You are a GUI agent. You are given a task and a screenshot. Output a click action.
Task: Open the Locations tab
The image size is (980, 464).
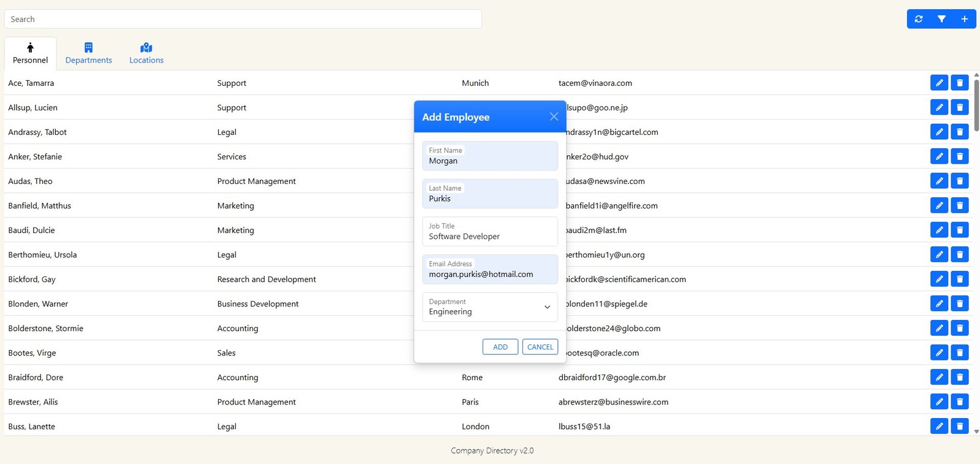click(x=146, y=53)
